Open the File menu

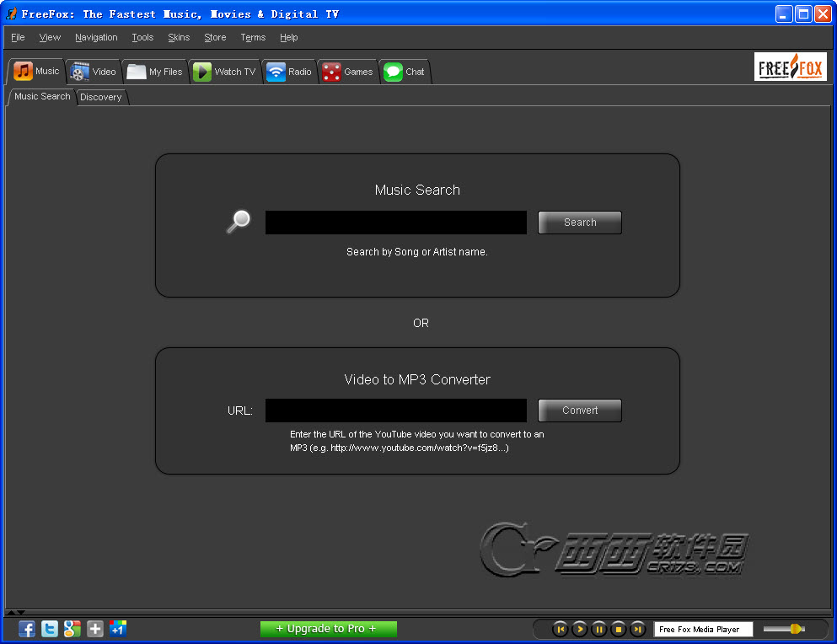pyautogui.click(x=18, y=37)
